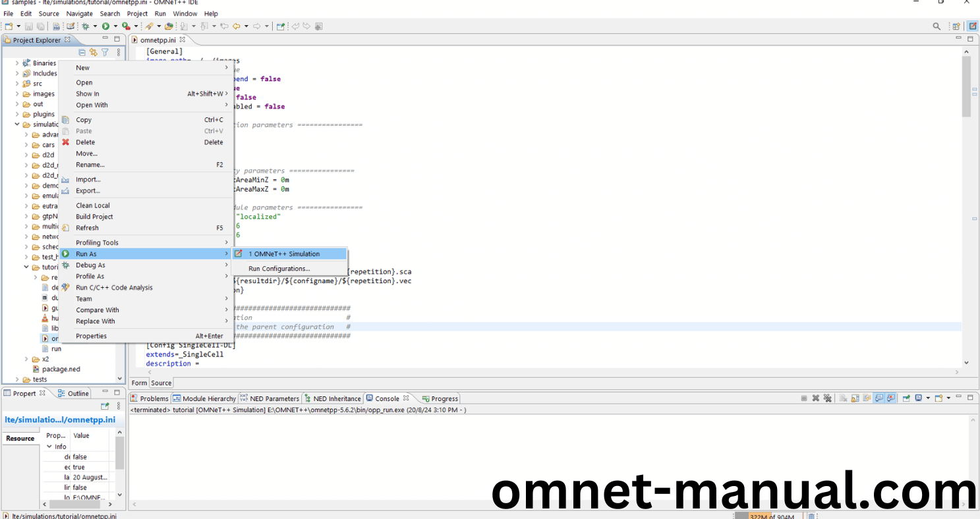Toggle Show Console When Standard Error Changes
Image resolution: width=980 pixels, height=519 pixels.
[891, 398]
